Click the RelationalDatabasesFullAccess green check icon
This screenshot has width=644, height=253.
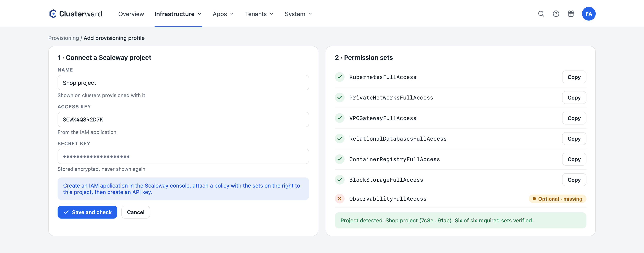click(x=340, y=138)
